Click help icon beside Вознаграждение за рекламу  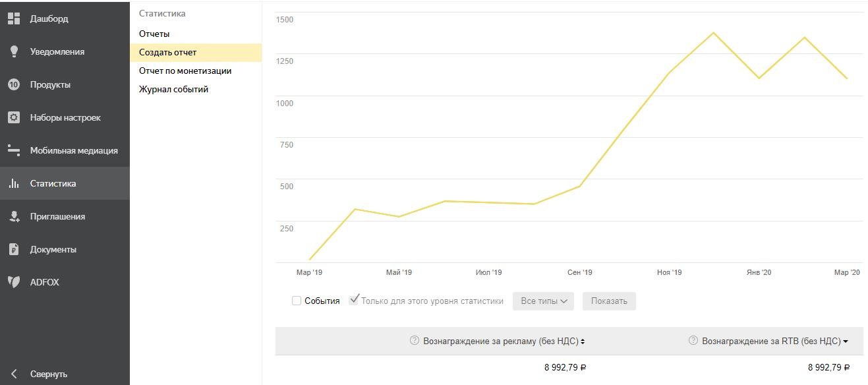pyautogui.click(x=415, y=341)
